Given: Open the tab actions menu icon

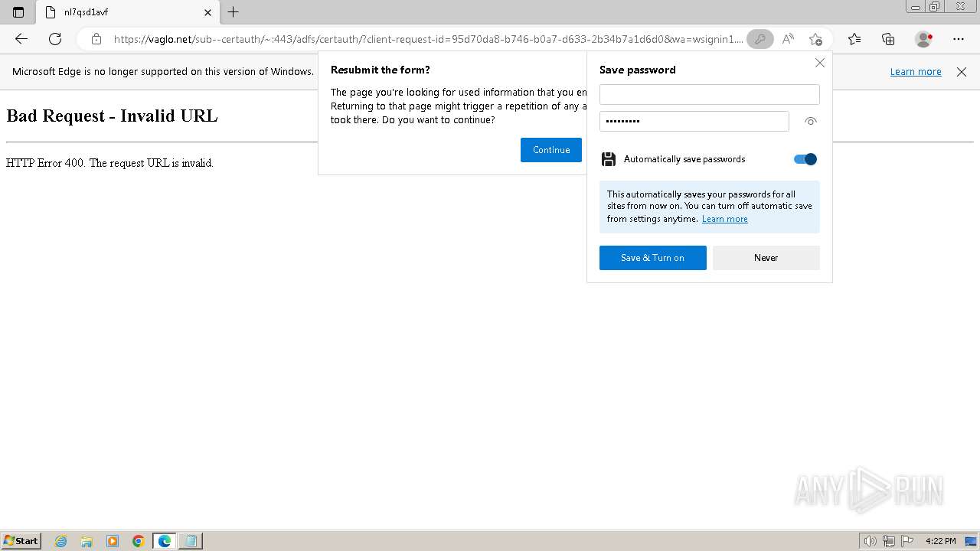Looking at the screenshot, I should [x=18, y=12].
